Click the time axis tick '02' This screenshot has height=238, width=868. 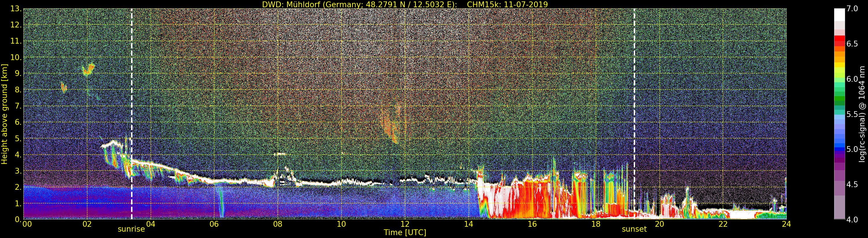click(x=87, y=224)
